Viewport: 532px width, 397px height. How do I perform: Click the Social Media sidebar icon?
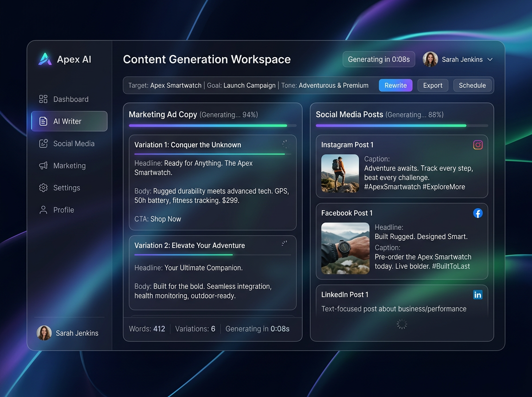[x=43, y=143]
